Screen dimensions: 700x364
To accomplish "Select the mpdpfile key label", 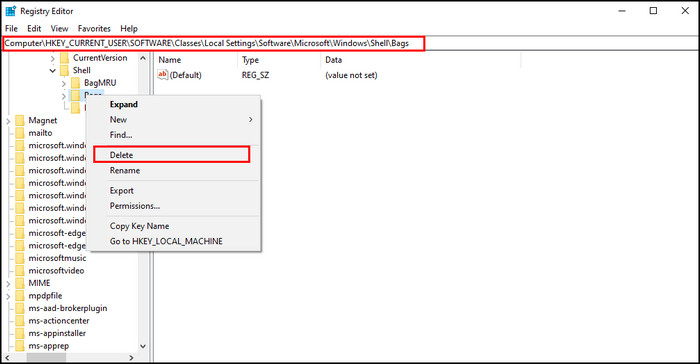I will [x=45, y=296].
